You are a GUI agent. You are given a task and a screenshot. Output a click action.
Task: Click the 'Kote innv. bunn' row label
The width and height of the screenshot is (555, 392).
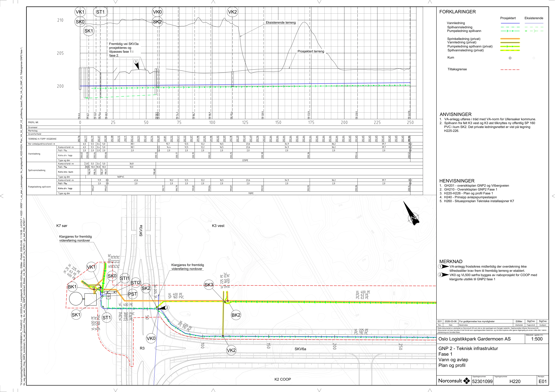65,172
